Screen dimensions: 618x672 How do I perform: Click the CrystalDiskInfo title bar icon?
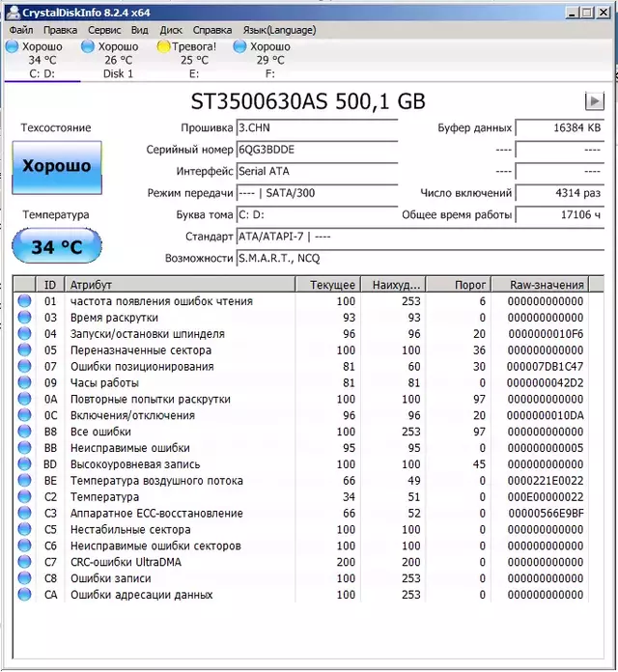(14, 12)
